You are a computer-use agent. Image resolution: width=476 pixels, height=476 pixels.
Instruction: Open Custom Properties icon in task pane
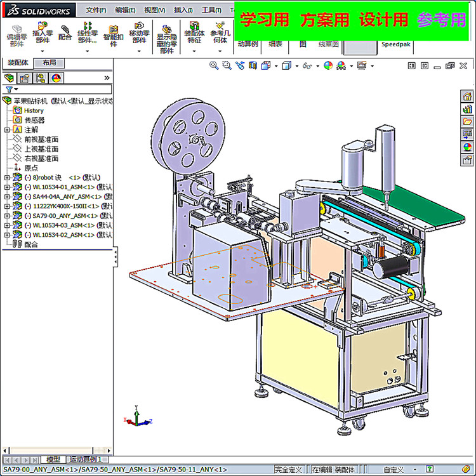[467, 160]
